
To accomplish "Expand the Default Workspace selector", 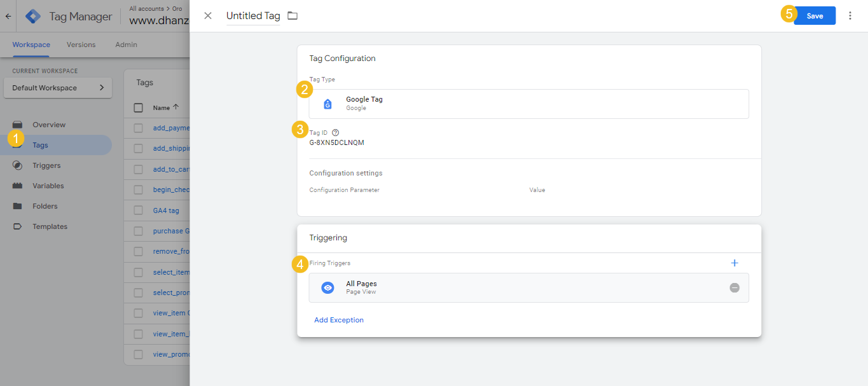I will 58,88.
